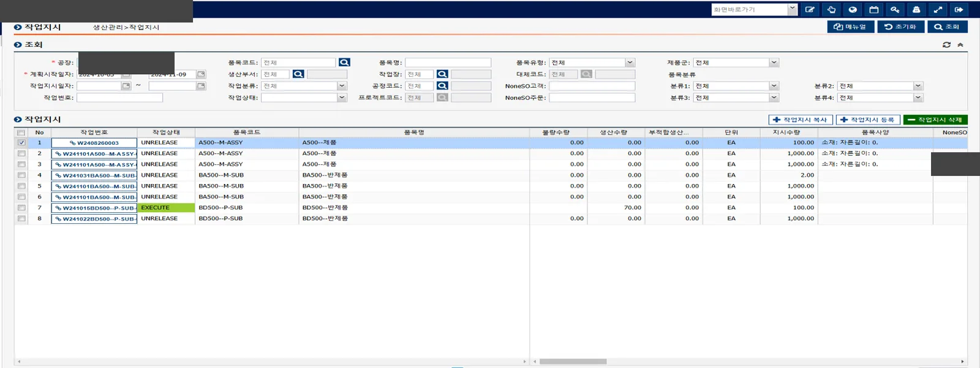Open calendar picker for 계획시작일자 end date

click(201, 74)
